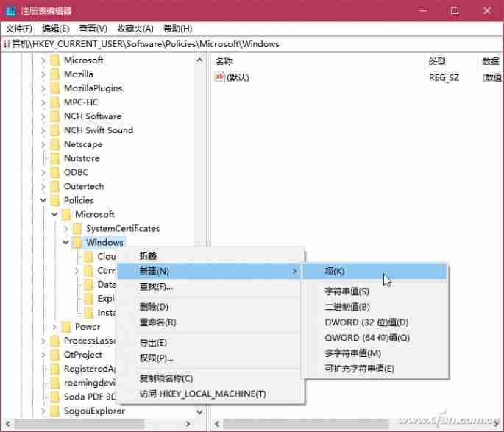Choose 导出(E) in the context menu
Viewport: 504px width, 432px height.
pos(210,343)
